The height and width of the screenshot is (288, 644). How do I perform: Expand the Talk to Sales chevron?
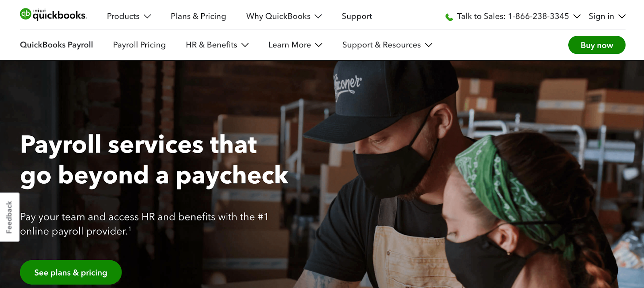click(x=577, y=16)
